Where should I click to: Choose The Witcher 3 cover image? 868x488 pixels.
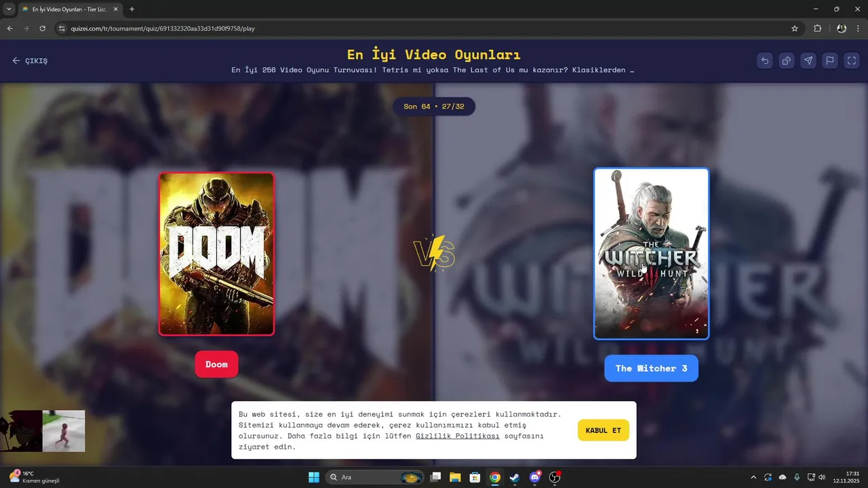point(651,253)
